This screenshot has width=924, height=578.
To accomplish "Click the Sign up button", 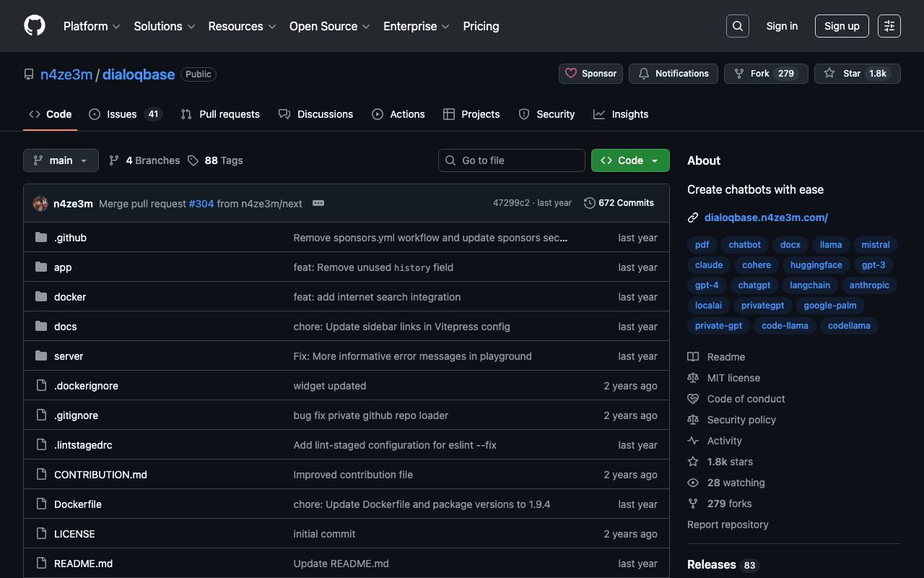I will pos(842,26).
